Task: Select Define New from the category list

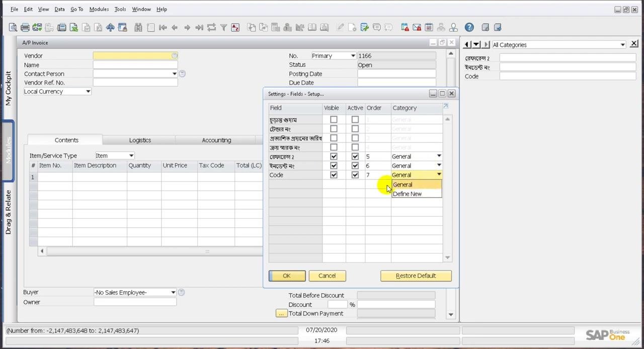Action: click(x=417, y=194)
